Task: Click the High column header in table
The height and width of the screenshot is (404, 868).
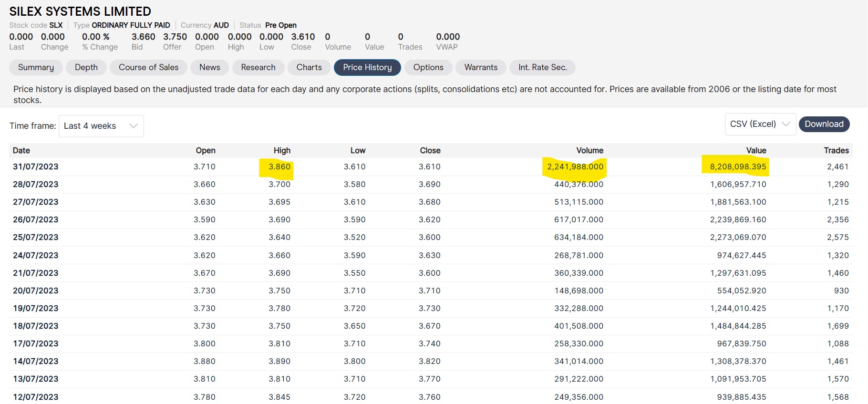Action: pos(282,151)
